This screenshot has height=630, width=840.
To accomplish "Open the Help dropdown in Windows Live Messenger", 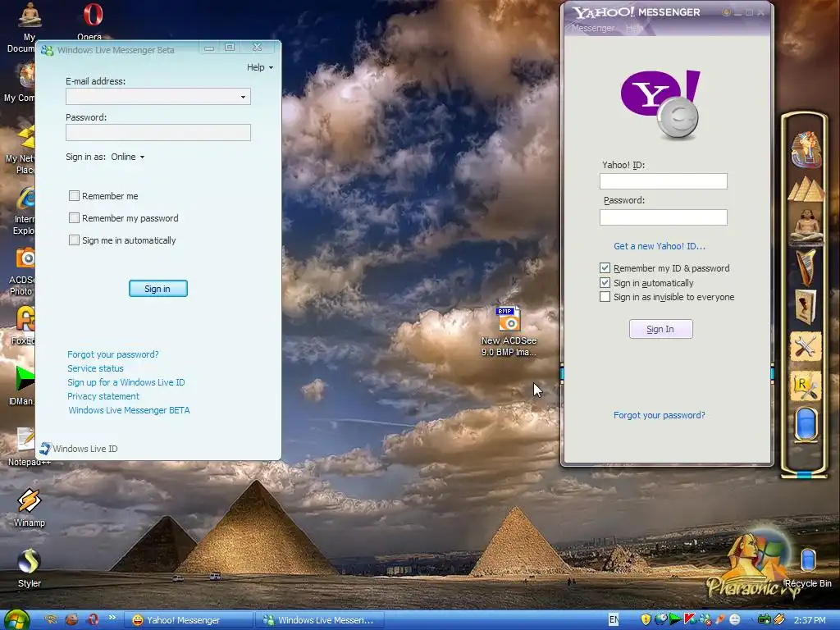I will pyautogui.click(x=260, y=67).
